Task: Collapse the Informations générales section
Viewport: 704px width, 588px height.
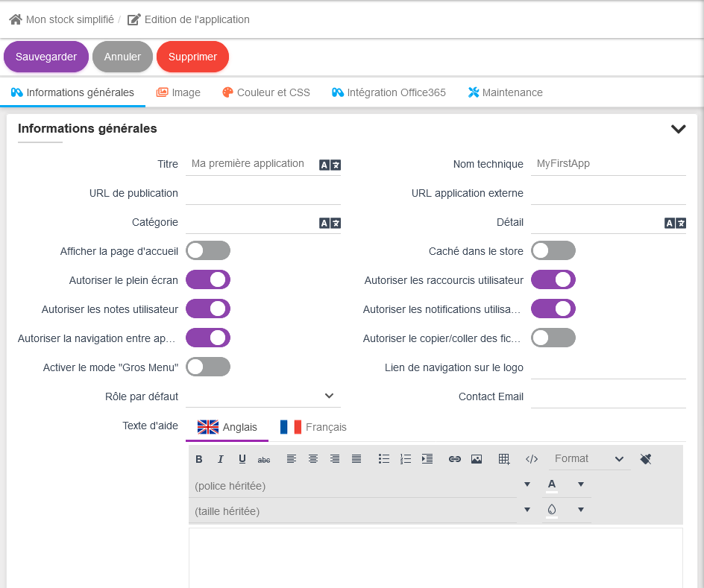Action: [678, 129]
